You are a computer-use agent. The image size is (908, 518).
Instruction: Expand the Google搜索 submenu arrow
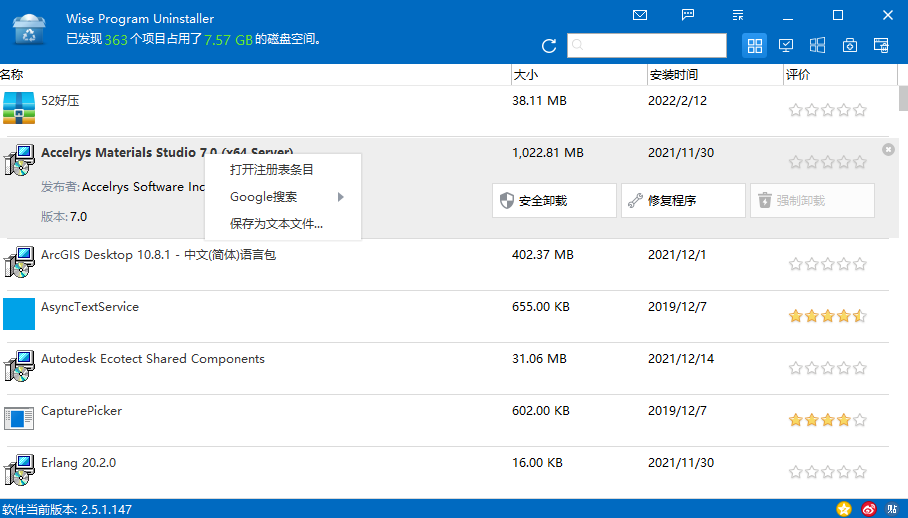point(340,197)
